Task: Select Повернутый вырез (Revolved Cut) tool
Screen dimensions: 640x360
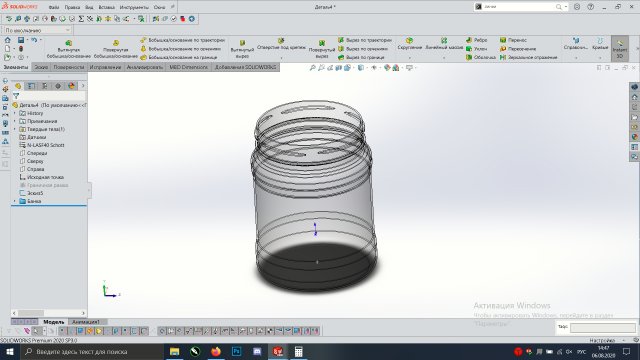Action: 322,49
